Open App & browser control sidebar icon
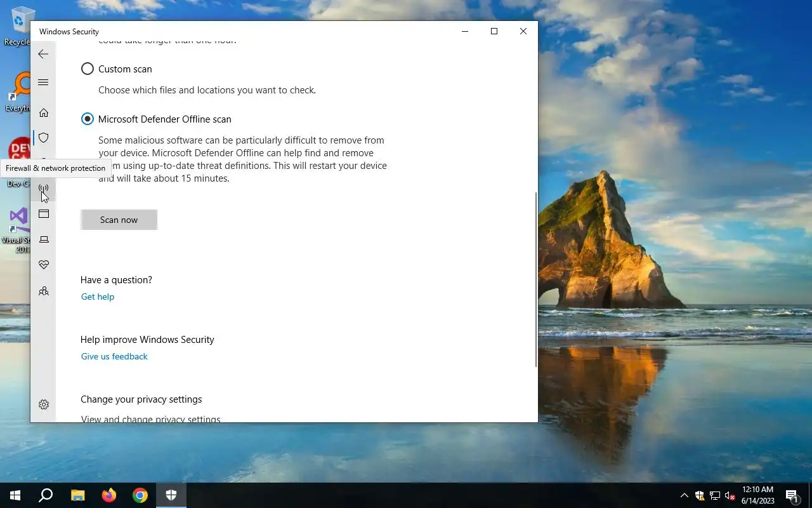Viewport: 812px width, 508px height. click(x=44, y=214)
